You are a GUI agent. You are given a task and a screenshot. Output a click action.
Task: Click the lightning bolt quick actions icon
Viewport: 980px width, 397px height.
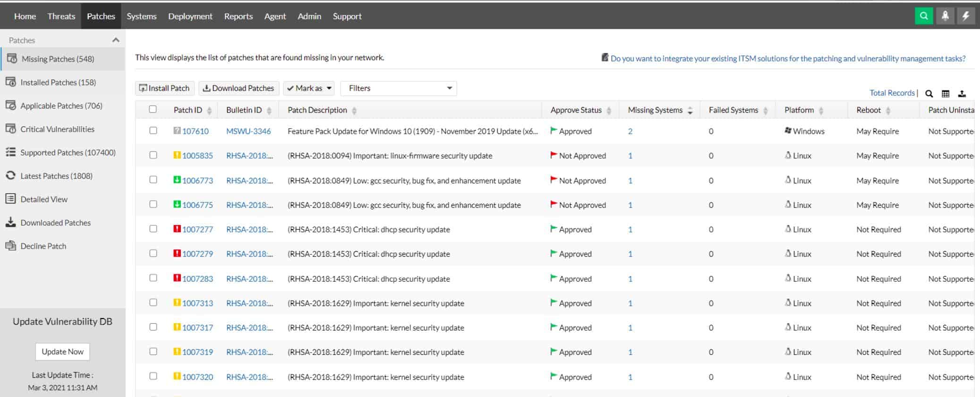(966, 16)
